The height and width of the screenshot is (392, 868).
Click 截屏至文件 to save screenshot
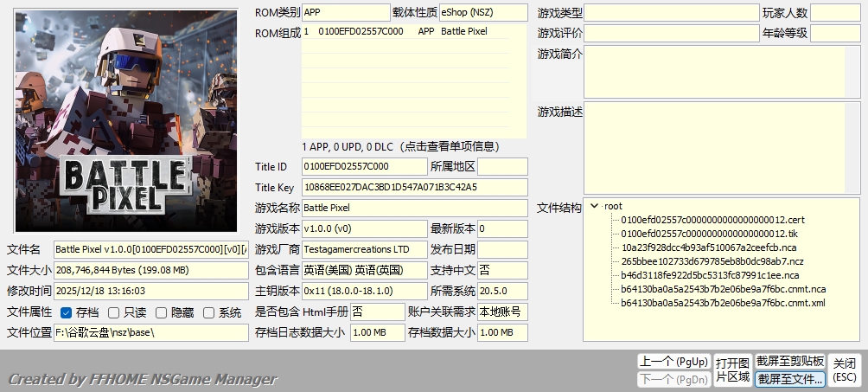789,379
